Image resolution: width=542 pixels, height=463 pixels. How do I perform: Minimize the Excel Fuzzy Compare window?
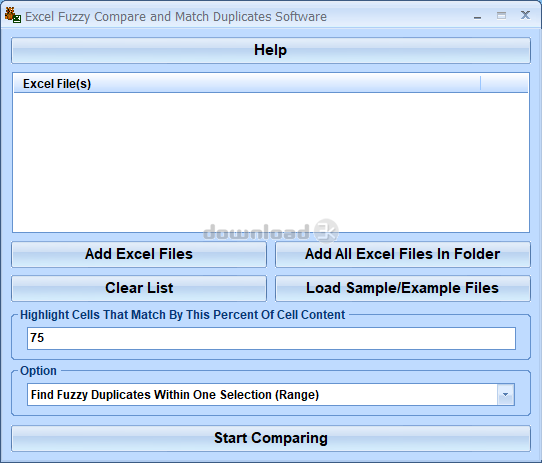click(x=477, y=16)
